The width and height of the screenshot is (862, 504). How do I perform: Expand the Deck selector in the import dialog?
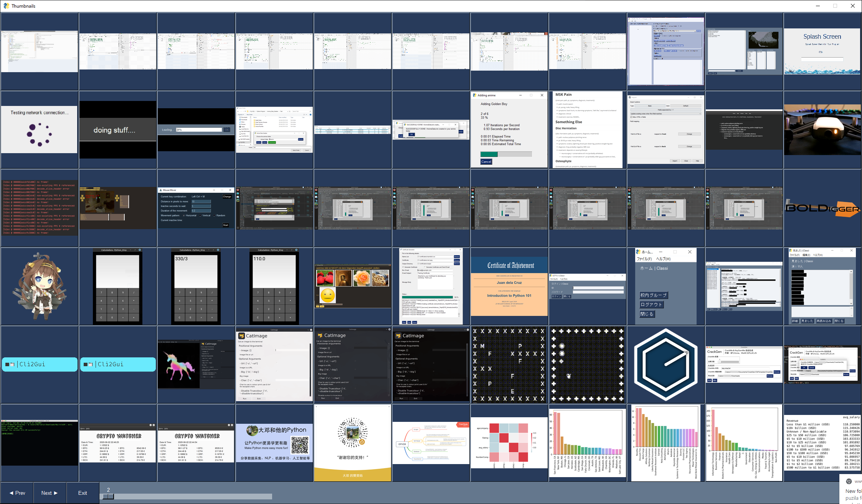pyautogui.click(x=687, y=106)
